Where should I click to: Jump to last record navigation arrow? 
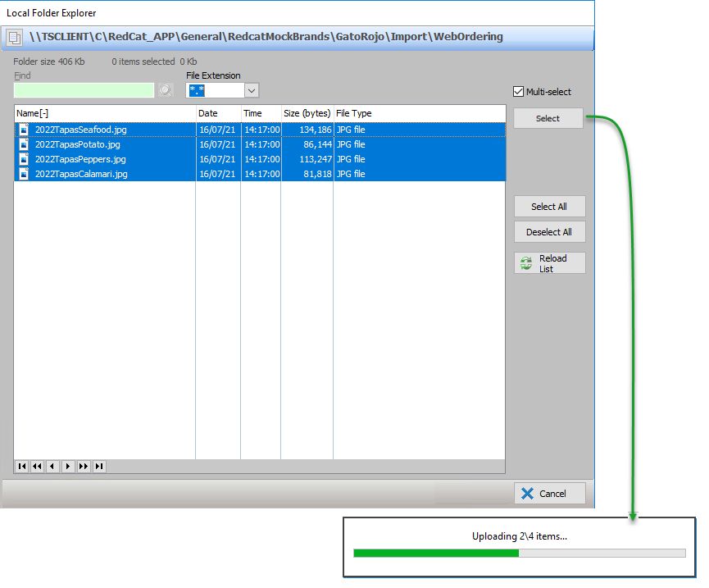point(99,467)
